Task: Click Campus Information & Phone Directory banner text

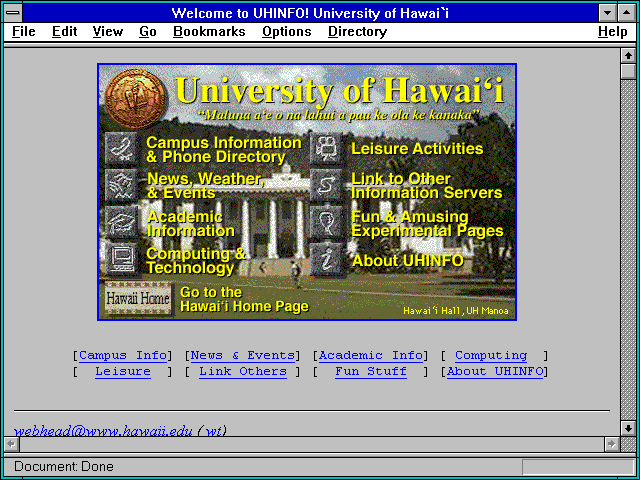Action: (224, 149)
